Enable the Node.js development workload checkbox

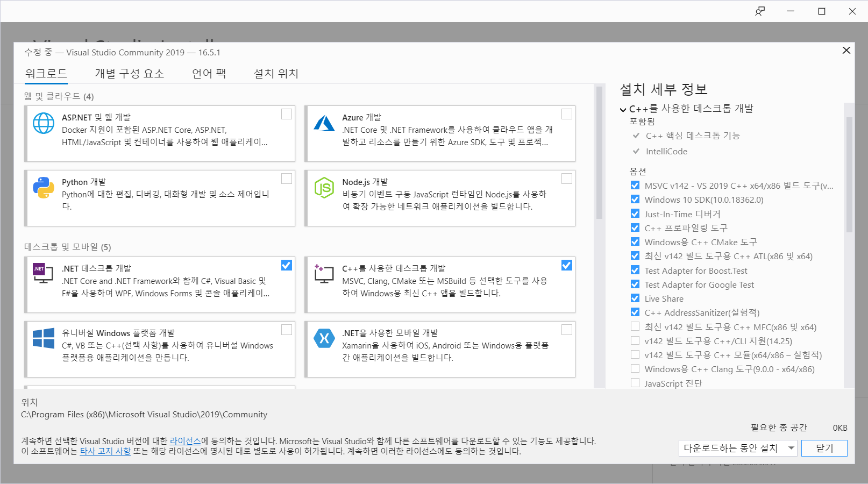tap(567, 179)
